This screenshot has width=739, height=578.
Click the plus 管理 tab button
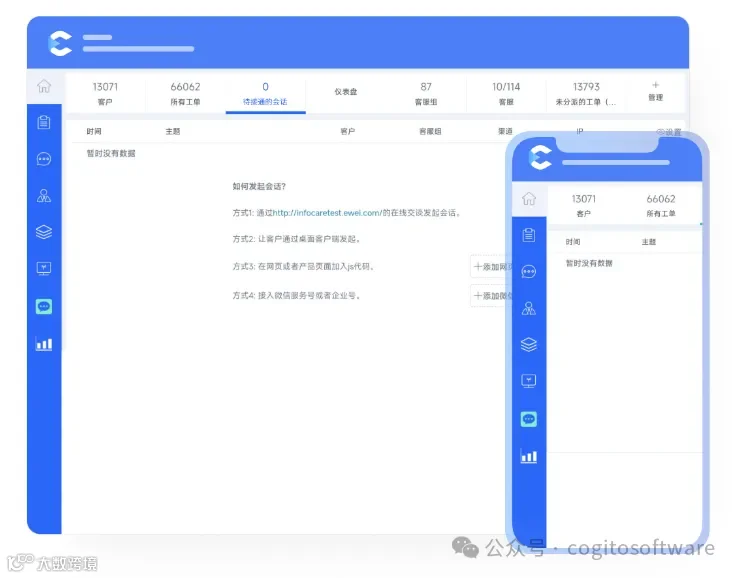(656, 91)
